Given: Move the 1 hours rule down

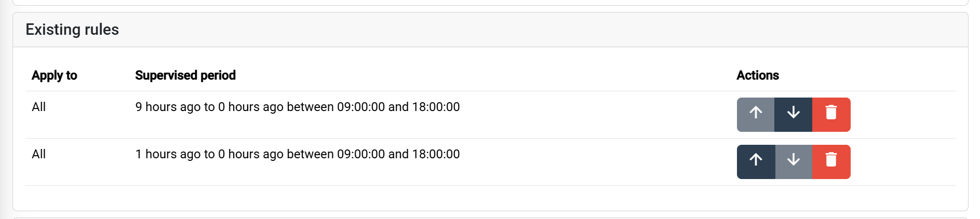Looking at the screenshot, I should tap(793, 161).
